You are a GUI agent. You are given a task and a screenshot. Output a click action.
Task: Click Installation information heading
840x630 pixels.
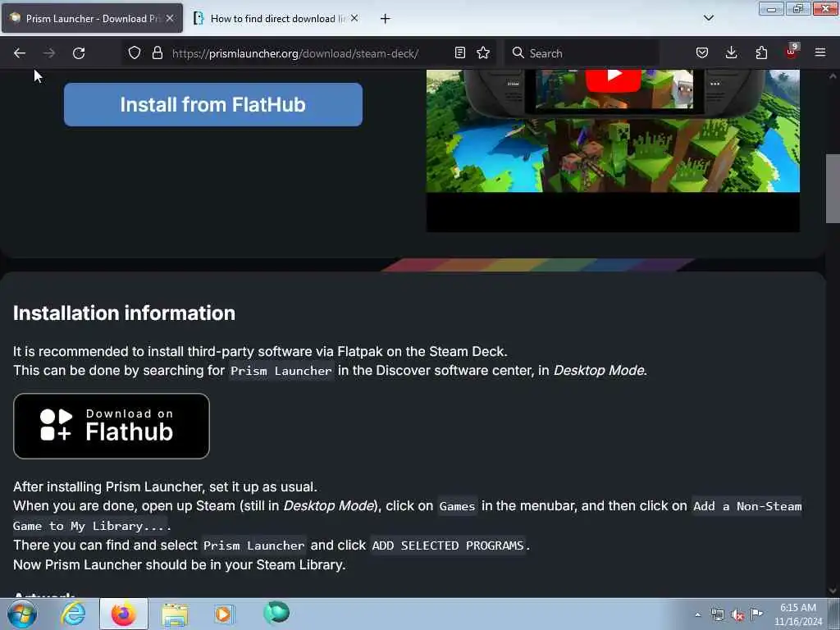125,313
